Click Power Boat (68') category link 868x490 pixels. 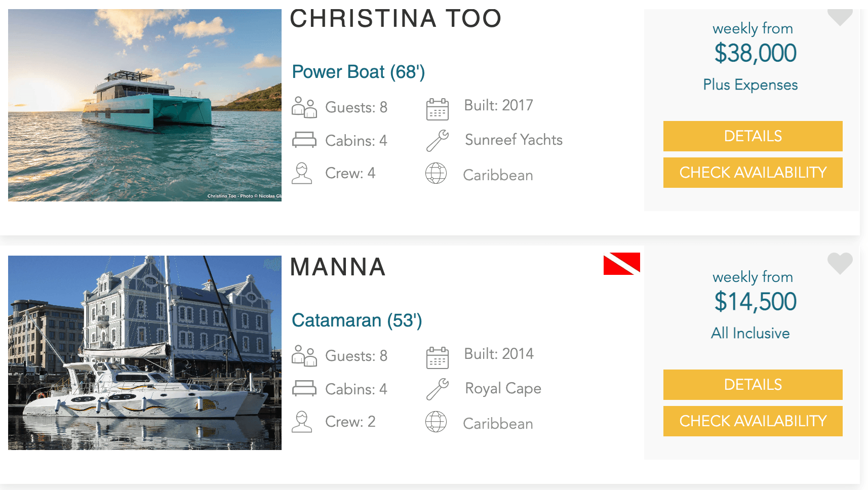click(359, 72)
